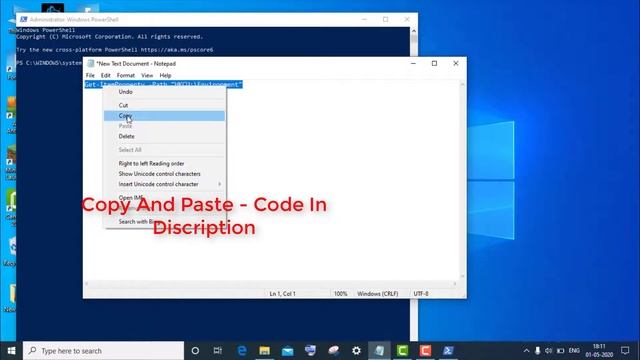
Task: Click PowerShell's pscore6 link text line
Action: coord(115,50)
